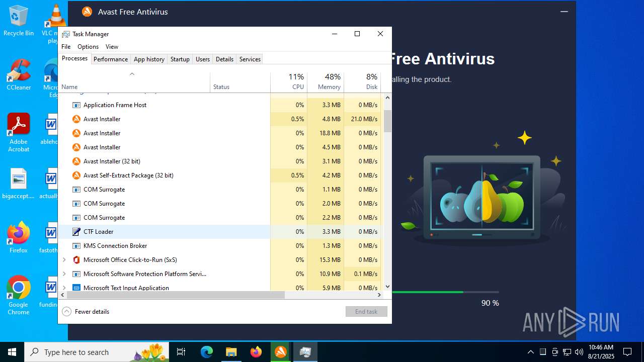The height and width of the screenshot is (362, 644).
Task: Click the Avast install progress bar
Action: [x=445, y=292]
